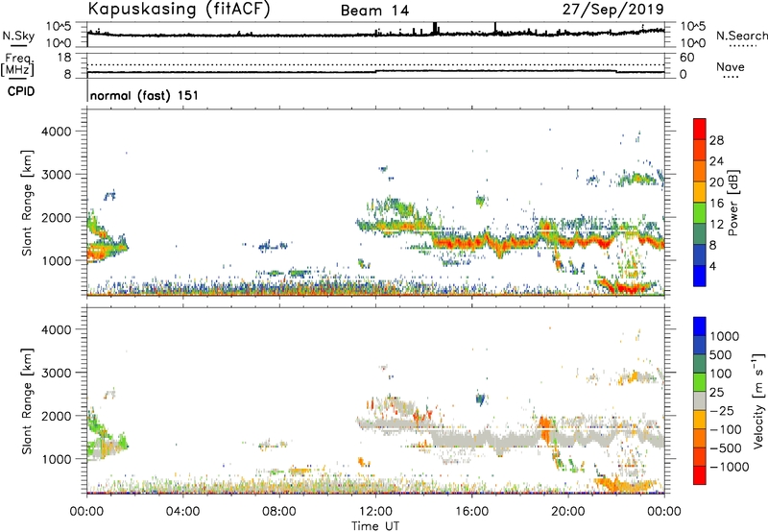Click the 10^0 tick beside N.Search

[x=692, y=43]
